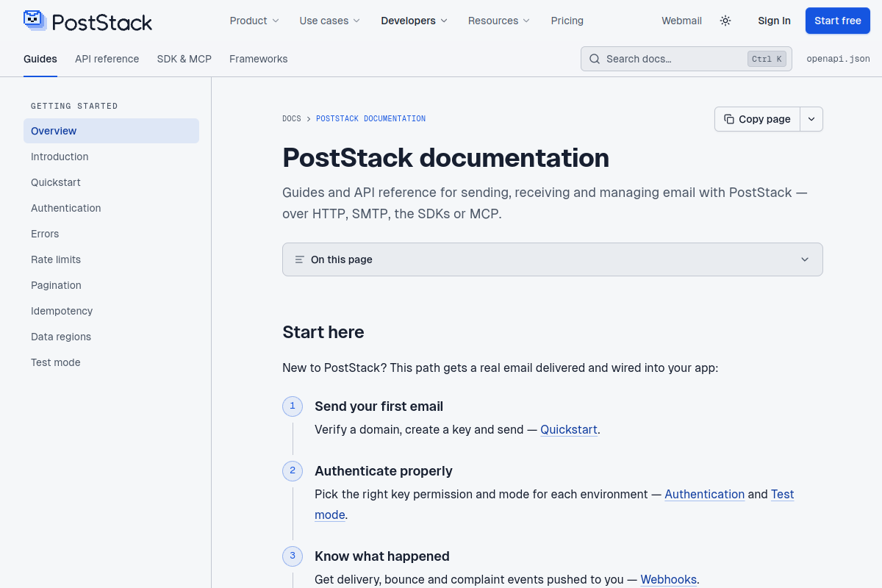
Task: Click the GETTING STARTED section label
Action: click(x=74, y=106)
